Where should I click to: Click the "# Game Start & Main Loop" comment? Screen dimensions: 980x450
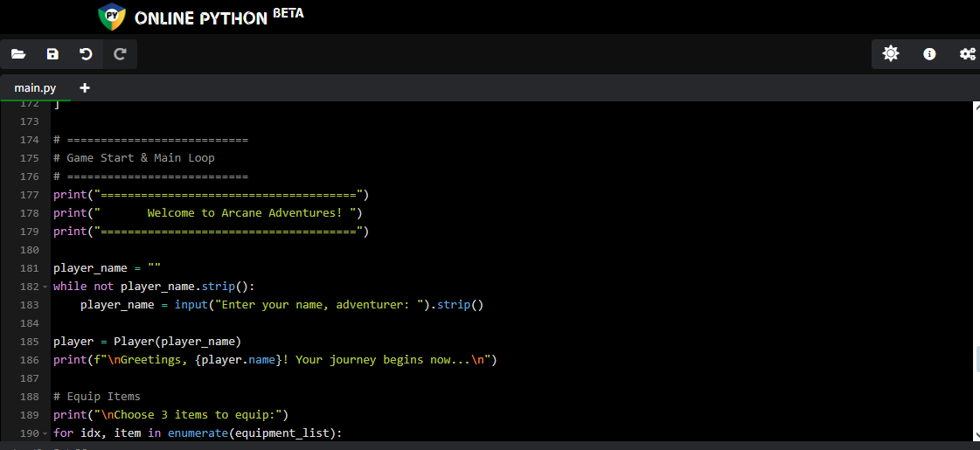point(134,158)
